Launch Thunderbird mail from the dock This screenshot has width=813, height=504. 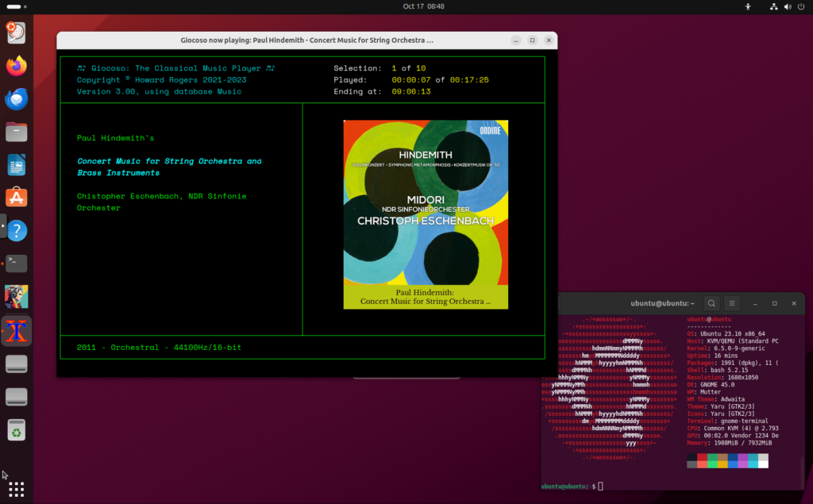[x=17, y=98]
